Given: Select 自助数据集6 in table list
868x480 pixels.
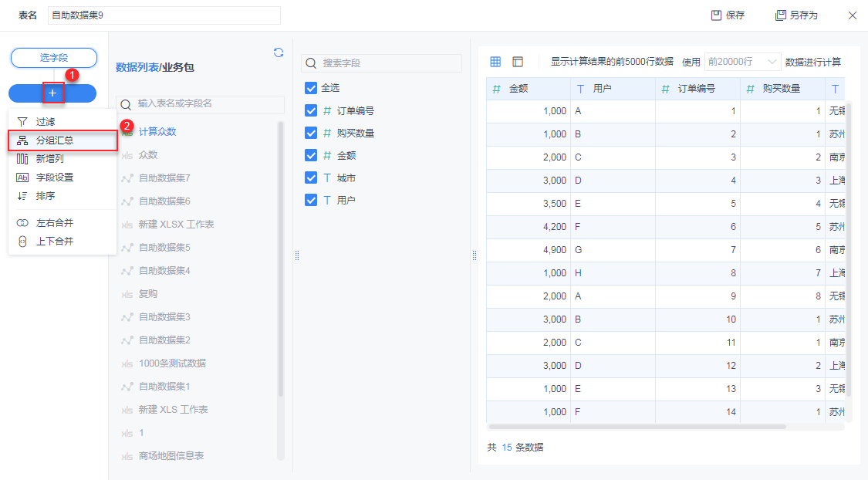Looking at the screenshot, I should click(164, 201).
